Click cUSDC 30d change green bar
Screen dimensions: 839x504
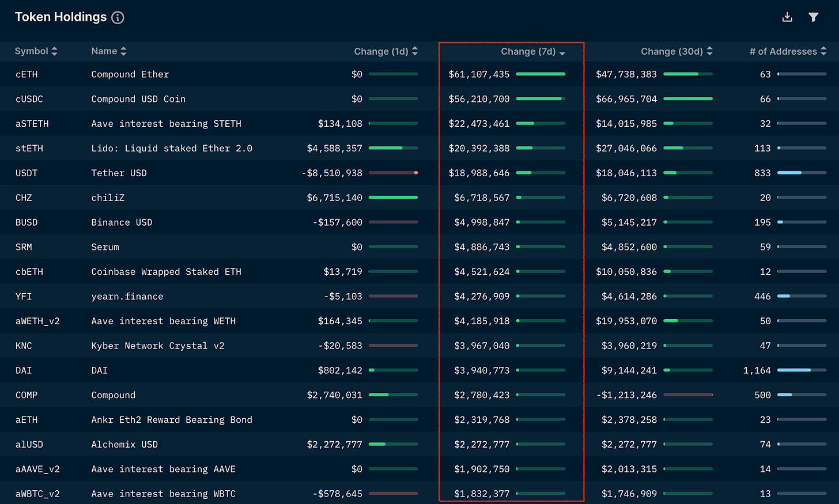[688, 99]
